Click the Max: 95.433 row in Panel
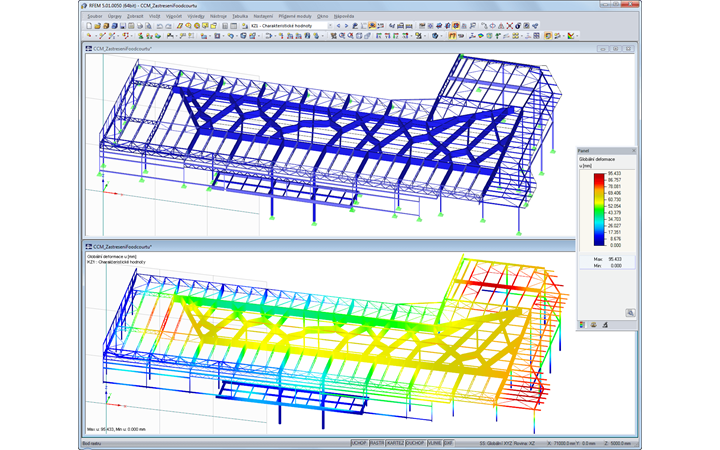The image size is (720, 450). click(607, 259)
